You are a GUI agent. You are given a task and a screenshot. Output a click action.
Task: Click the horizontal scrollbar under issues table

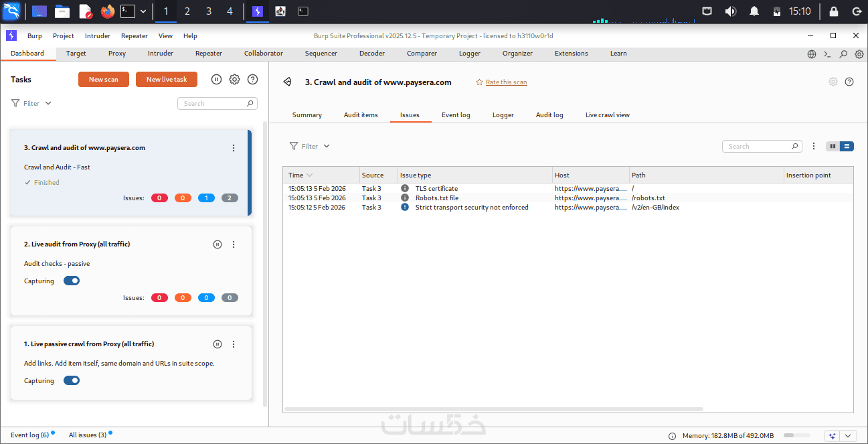tap(494, 409)
